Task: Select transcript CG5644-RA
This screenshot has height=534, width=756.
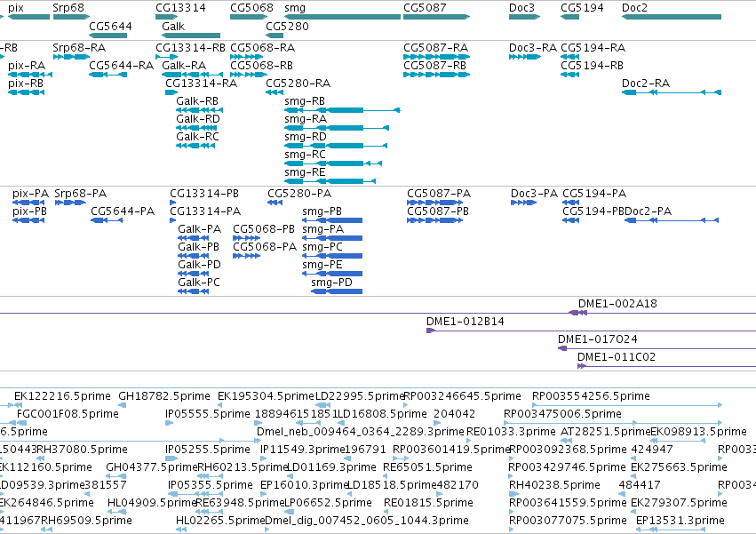Action: 108,75
